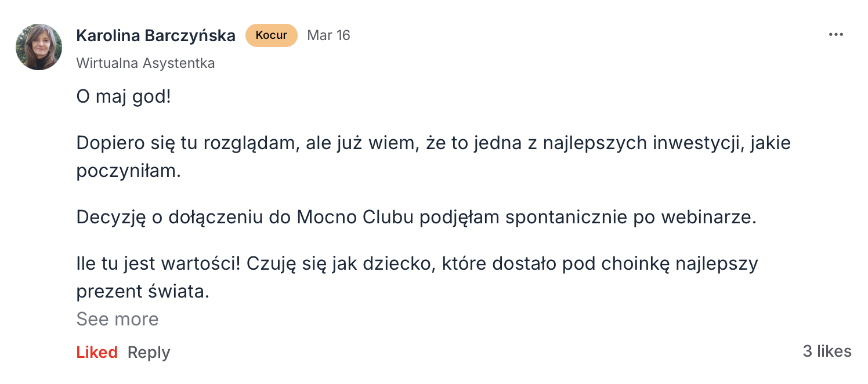Show who liked via 3 likes
This screenshot has height=384, width=868.
click(827, 351)
